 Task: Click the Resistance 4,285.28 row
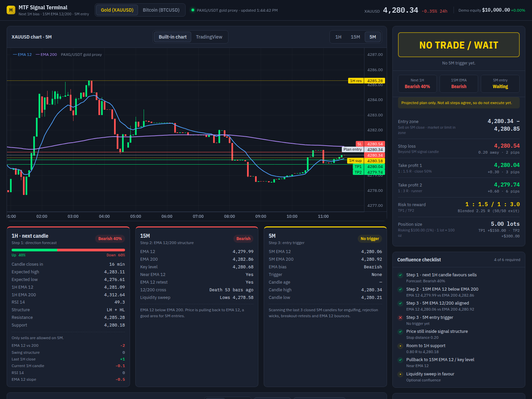tap(68, 318)
